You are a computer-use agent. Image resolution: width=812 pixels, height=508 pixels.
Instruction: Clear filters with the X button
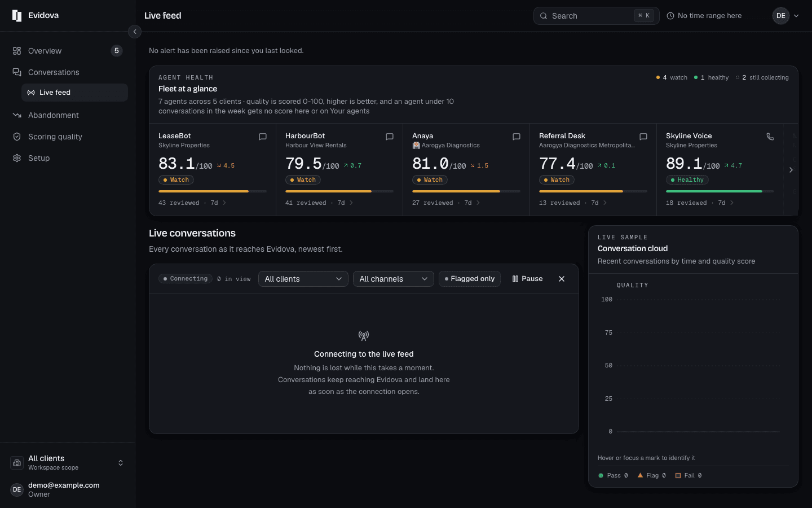point(562,279)
